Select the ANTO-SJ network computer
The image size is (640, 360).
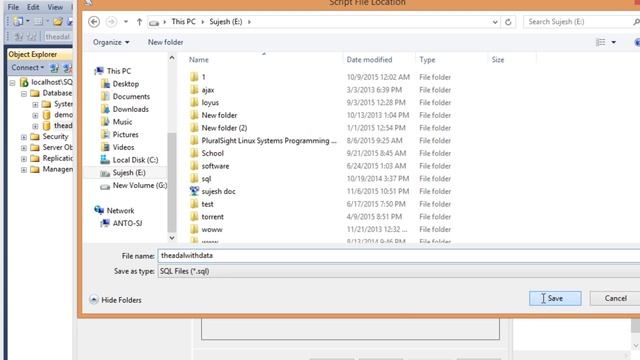pyautogui.click(x=127, y=223)
